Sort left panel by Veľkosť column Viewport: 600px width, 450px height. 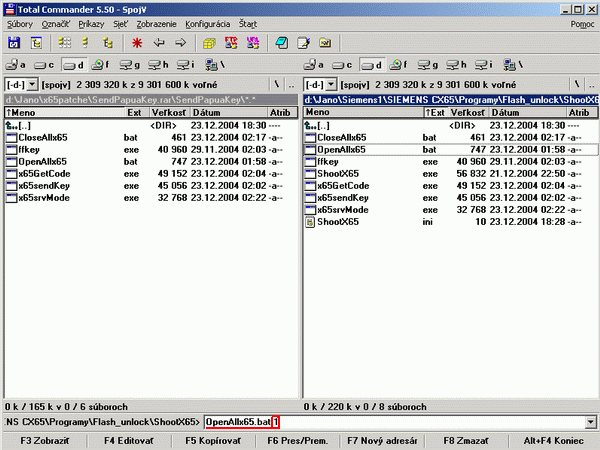[169, 112]
